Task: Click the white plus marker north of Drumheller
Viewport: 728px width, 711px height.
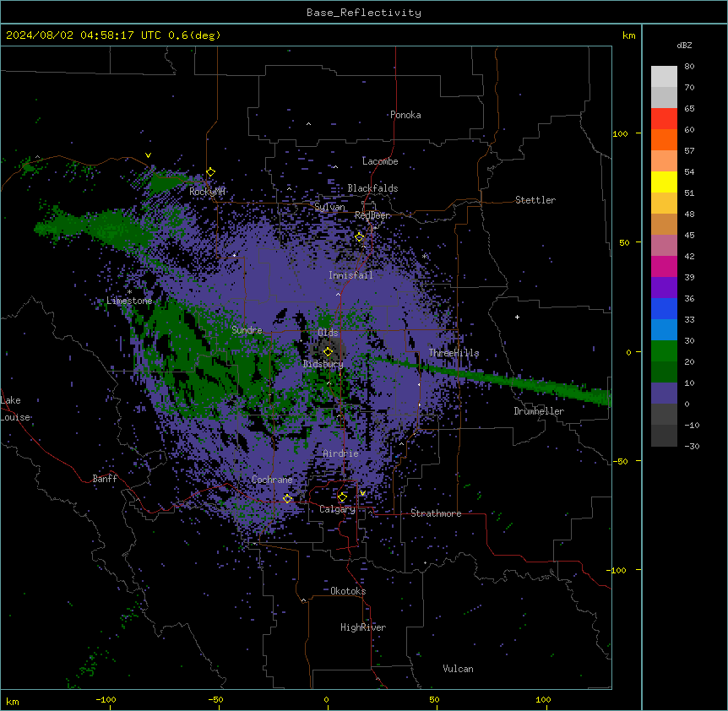Action: (517, 317)
